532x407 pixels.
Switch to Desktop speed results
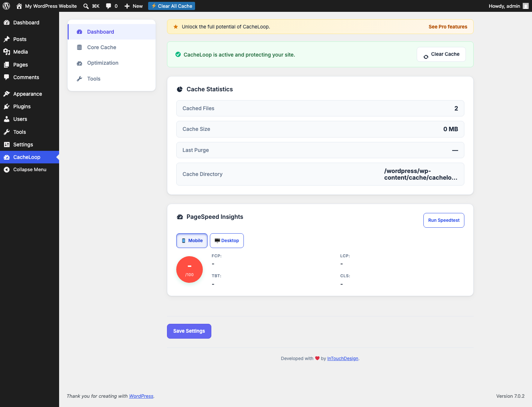coord(227,241)
